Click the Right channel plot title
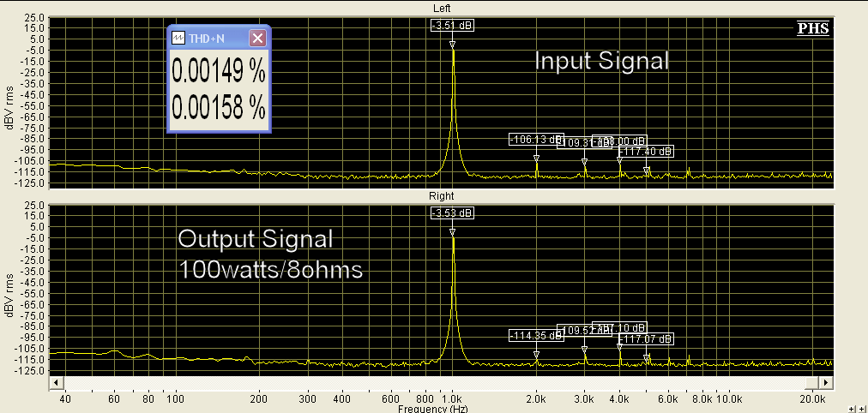 tap(441, 196)
